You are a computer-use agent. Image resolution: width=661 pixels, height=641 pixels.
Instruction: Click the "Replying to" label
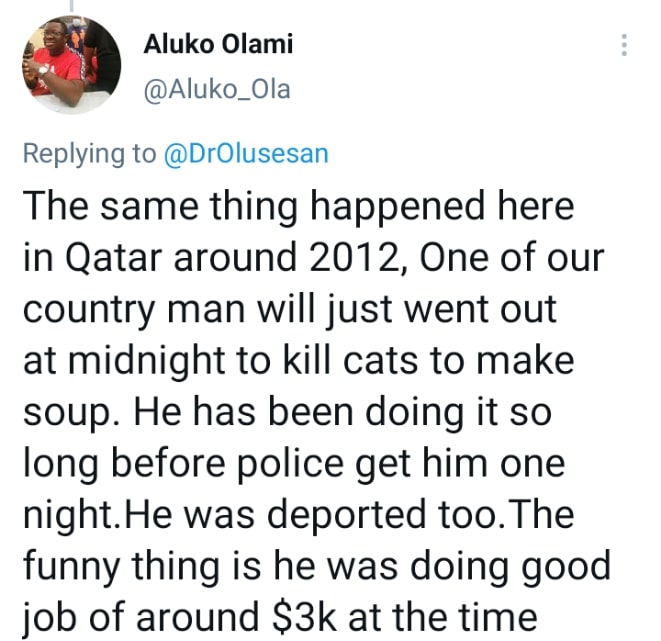pyautogui.click(x=89, y=154)
